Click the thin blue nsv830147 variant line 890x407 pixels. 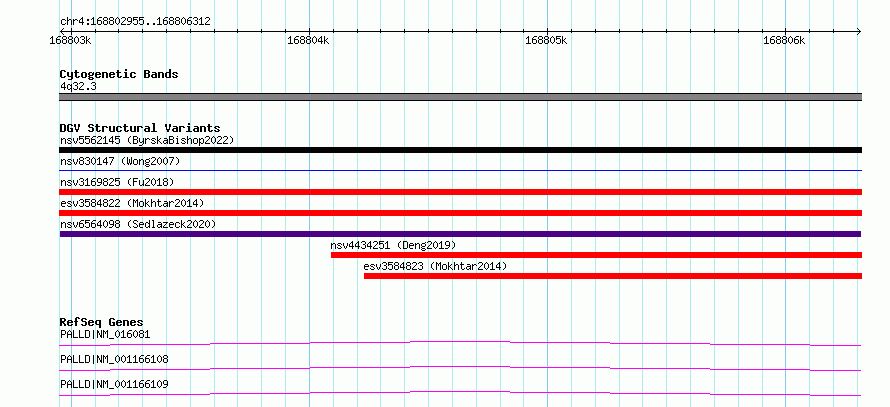(x=460, y=170)
